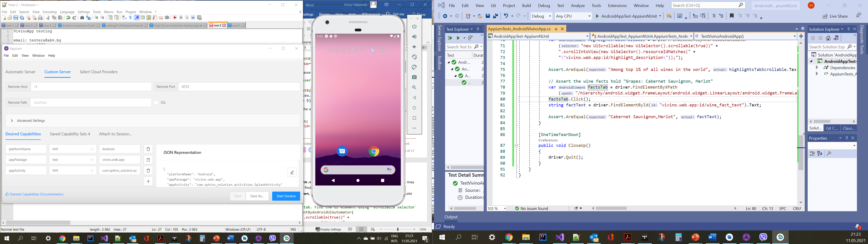Image resolution: width=868 pixels, height=244 pixels.
Task: Click Start Recording macro icon in Notepad++
Action: [175, 18]
